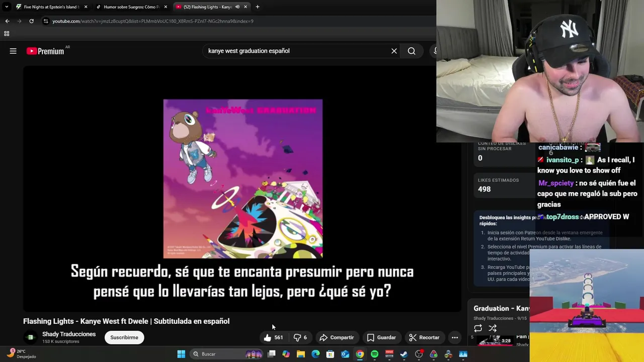Open Voicemeeter from the taskbar
Image resolution: width=644 pixels, height=362 pixels.
(389, 354)
